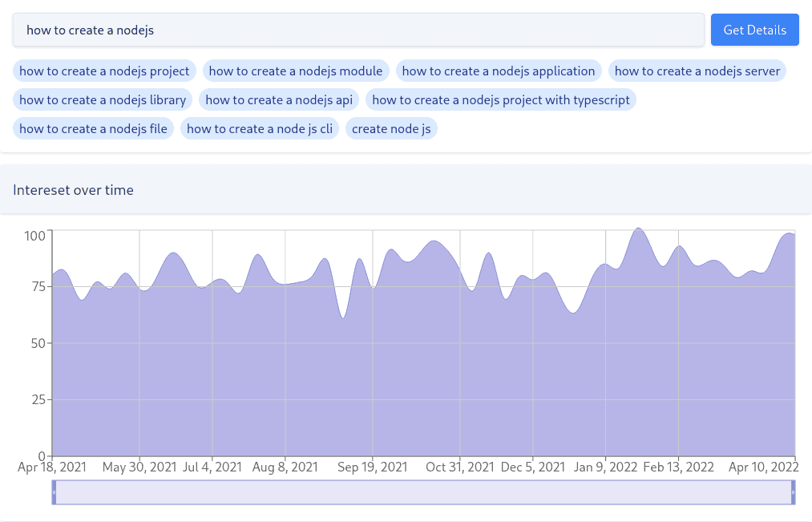
Task: Click the Get Details button
Action: (754, 30)
